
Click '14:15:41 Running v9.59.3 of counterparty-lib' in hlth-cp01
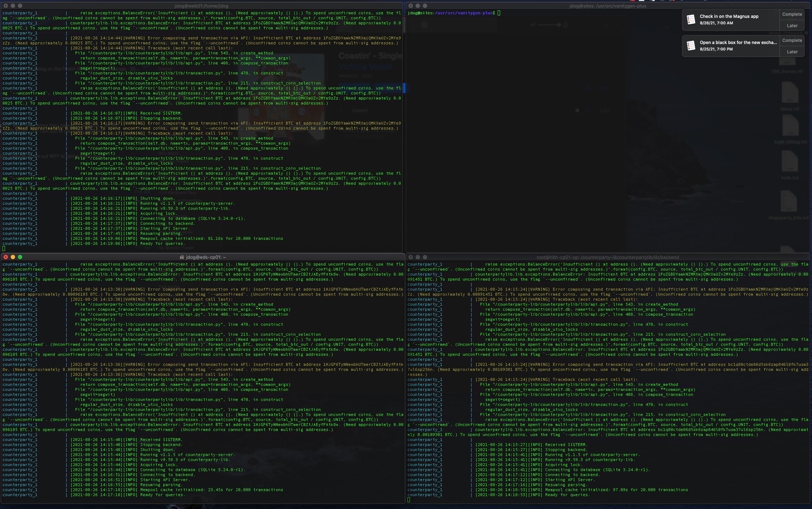pos(555,460)
